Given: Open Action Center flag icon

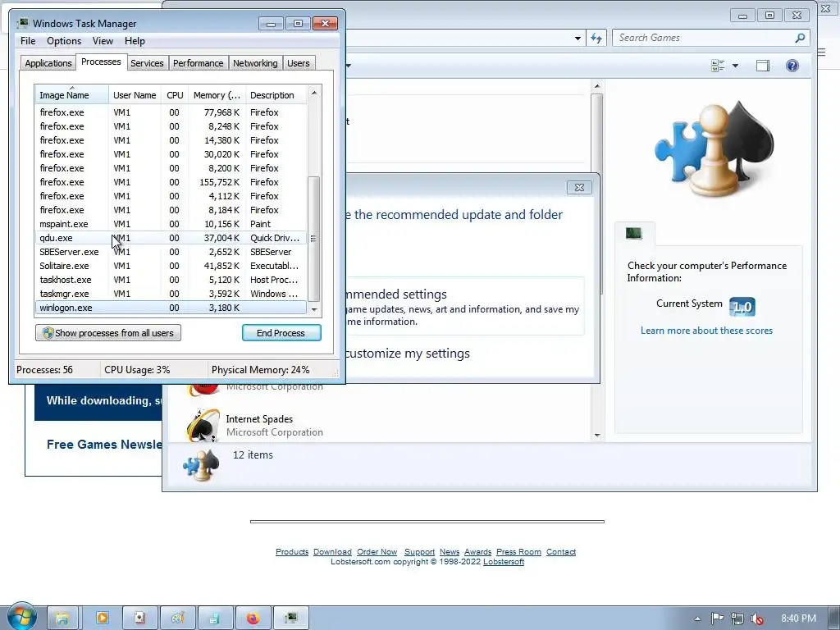Looking at the screenshot, I should pos(717,619).
